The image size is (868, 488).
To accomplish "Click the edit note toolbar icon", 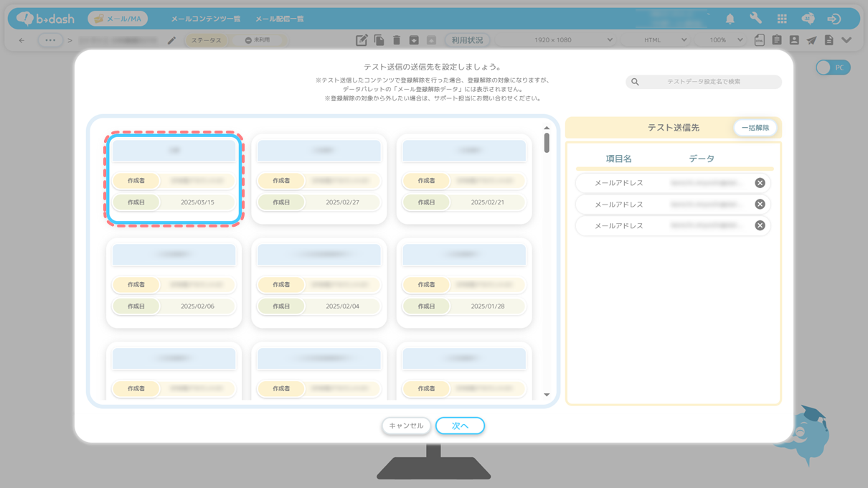I will tap(362, 40).
